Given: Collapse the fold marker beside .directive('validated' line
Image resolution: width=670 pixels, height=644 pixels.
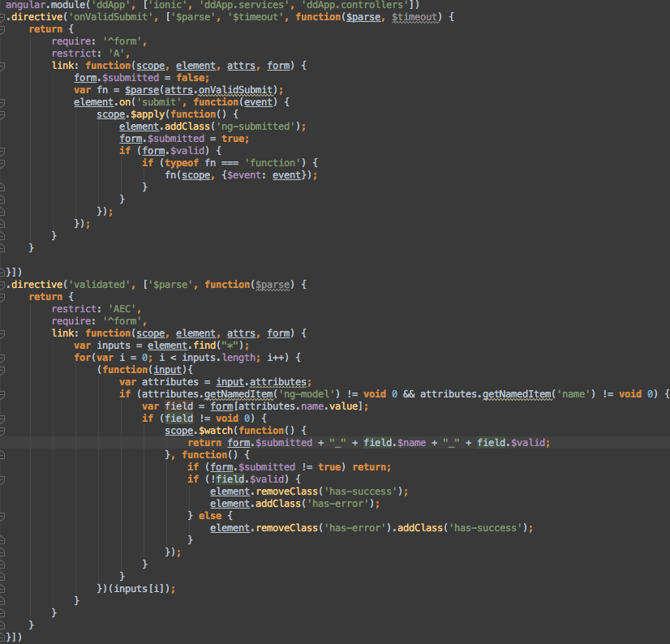Looking at the screenshot, I should point(2,285).
